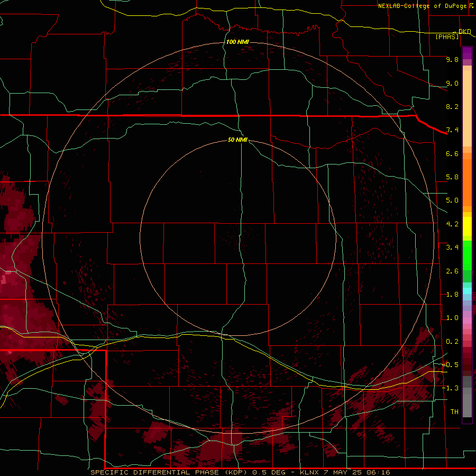
Task: Click the "7.4" color scale value
Action: pyautogui.click(x=452, y=130)
